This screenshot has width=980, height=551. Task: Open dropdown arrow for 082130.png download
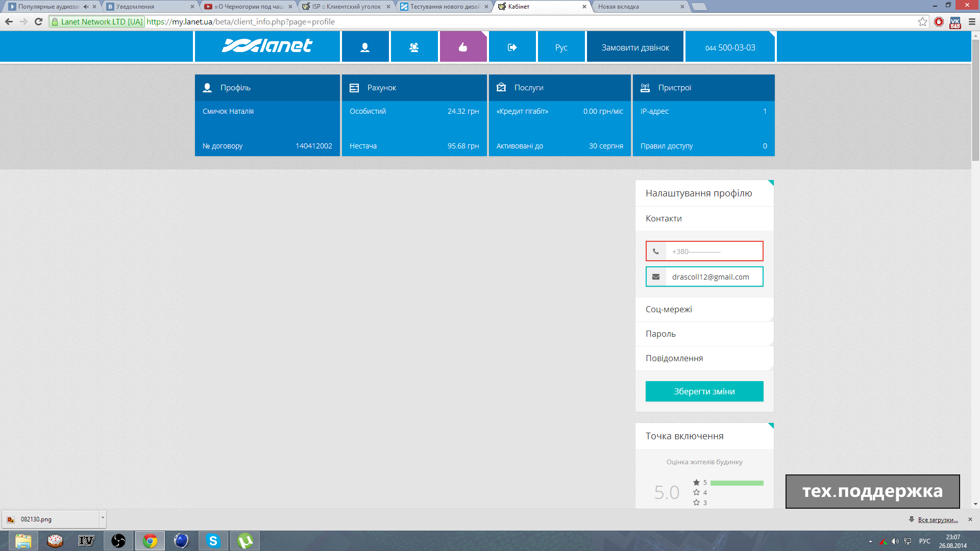pyautogui.click(x=103, y=518)
